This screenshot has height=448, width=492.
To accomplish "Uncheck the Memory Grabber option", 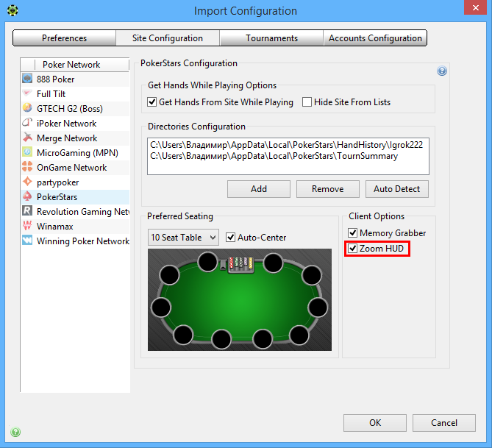I will click(x=353, y=233).
